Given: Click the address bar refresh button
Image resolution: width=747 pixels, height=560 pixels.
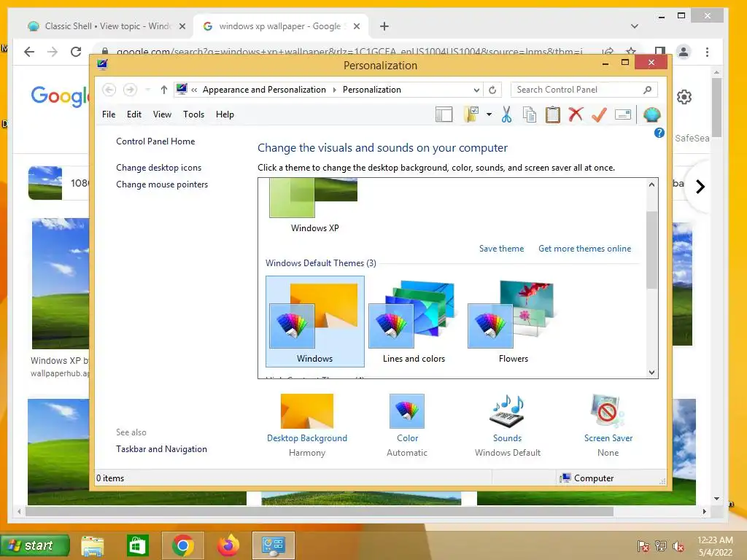Looking at the screenshot, I should 492,90.
